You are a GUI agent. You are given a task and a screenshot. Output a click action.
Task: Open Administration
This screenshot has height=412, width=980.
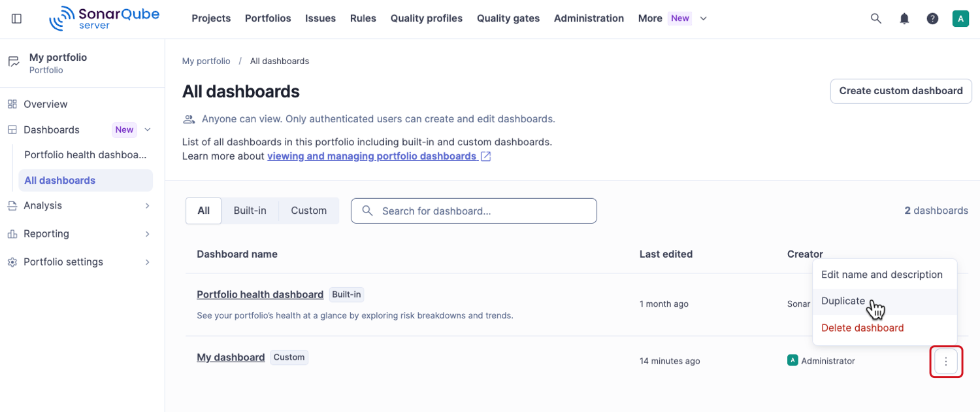coord(589,18)
